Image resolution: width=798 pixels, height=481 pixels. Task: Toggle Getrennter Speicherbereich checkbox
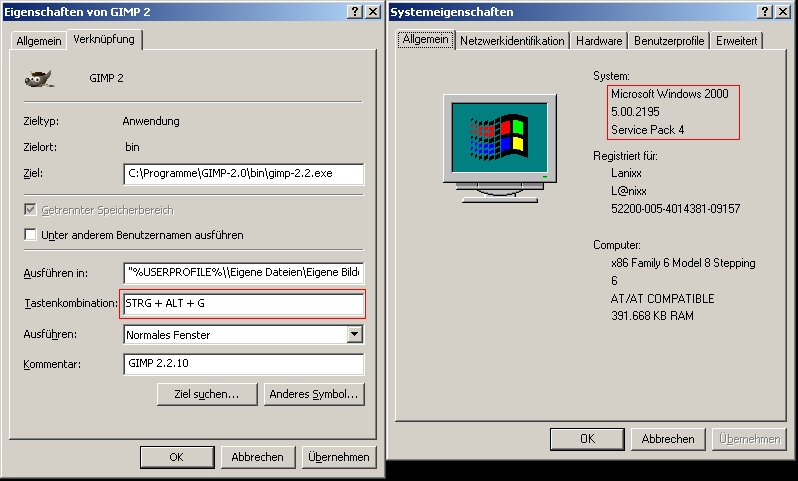pos(30,210)
